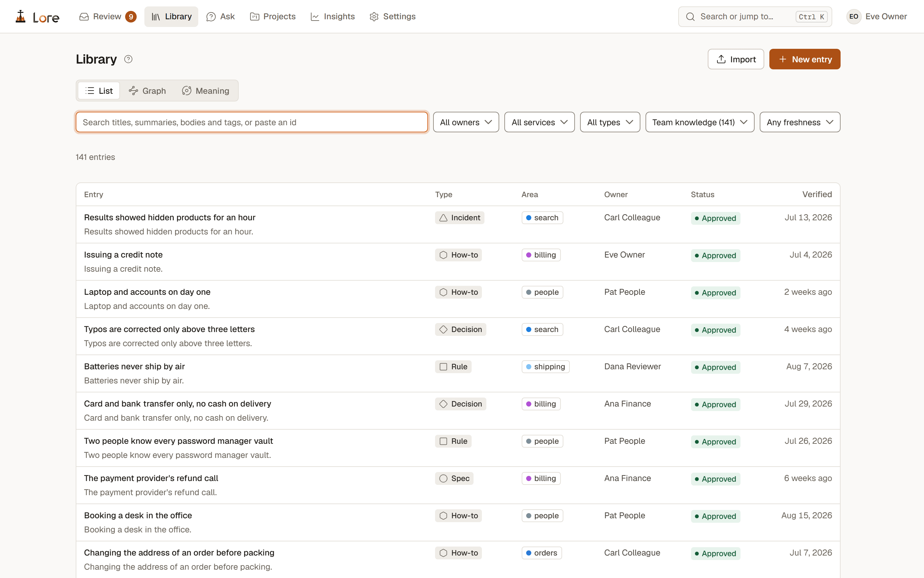The width and height of the screenshot is (924, 578).
Task: Click the Owner column header
Action: pyautogui.click(x=616, y=194)
